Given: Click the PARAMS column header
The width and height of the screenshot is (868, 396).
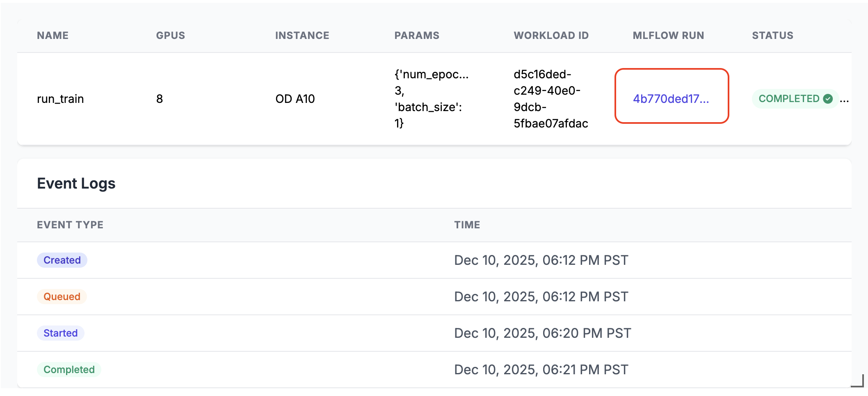Looking at the screenshot, I should 416,36.
